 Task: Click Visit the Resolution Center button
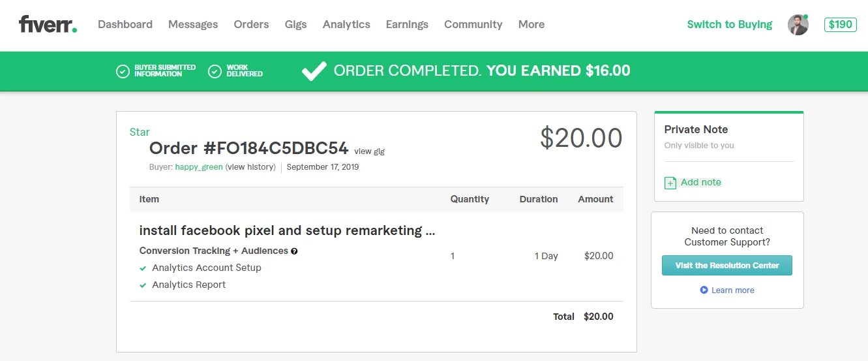[726, 266]
